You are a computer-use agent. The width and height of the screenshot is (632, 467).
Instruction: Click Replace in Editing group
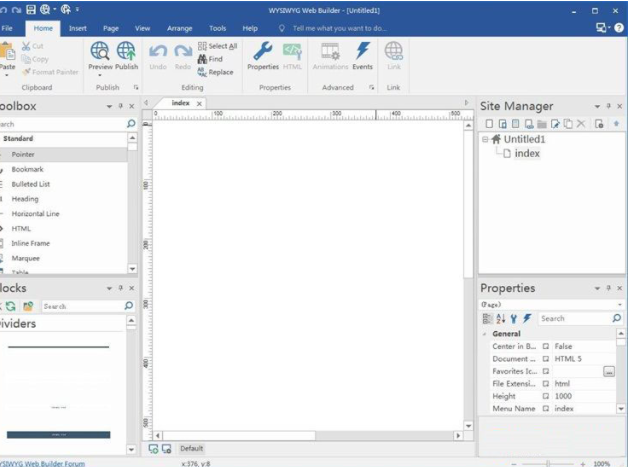coord(215,72)
